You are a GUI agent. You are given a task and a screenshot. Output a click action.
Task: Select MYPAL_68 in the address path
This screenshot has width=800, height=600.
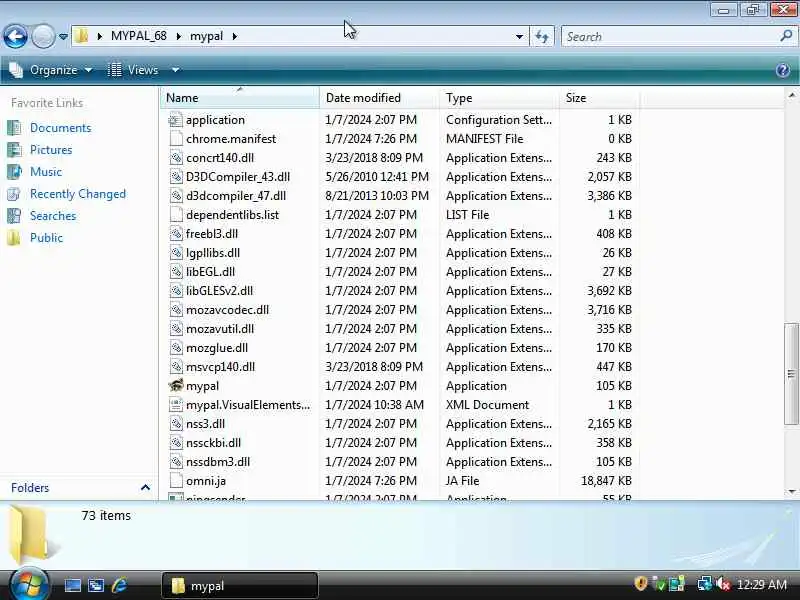[138, 36]
